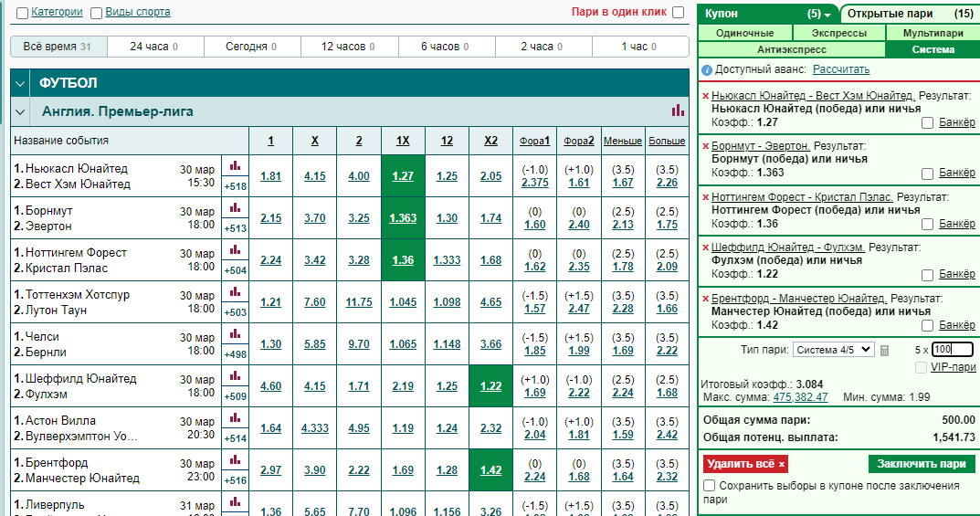This screenshot has height=516, width=980.
Task: Select 24 часа time filter
Action: pyautogui.click(x=155, y=47)
